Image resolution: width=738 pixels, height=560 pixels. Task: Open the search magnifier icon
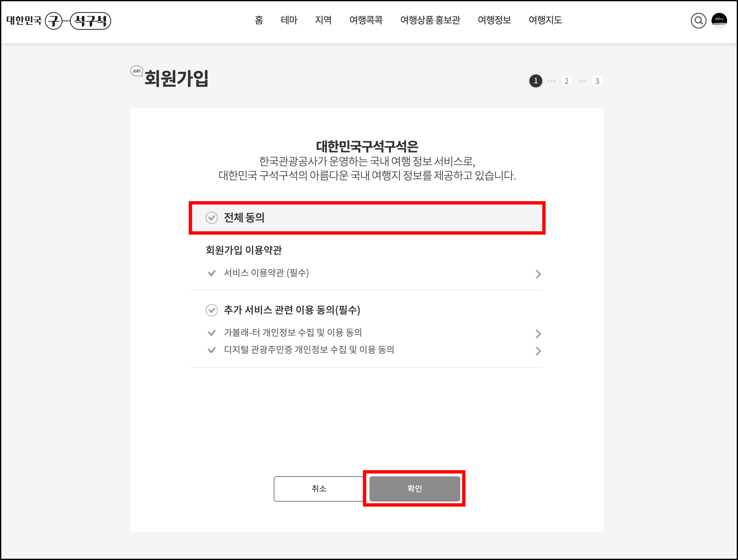coord(698,21)
